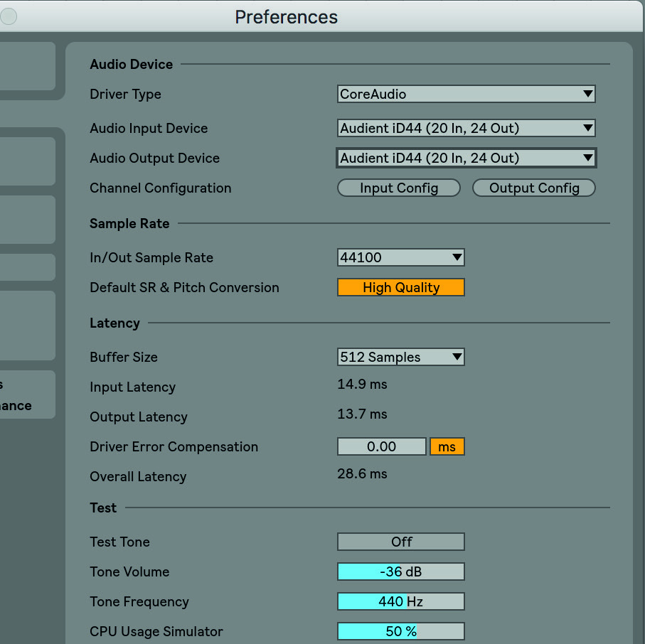
Task: Click the Default SR & Pitch Conversion label
Action: coord(184,287)
